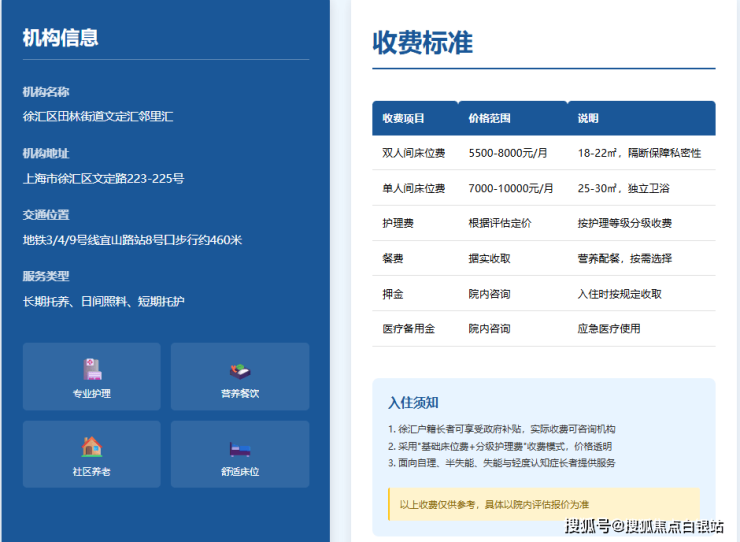Click the 专业护理 hospital icon
Image resolution: width=740 pixels, height=542 pixels.
(x=92, y=369)
